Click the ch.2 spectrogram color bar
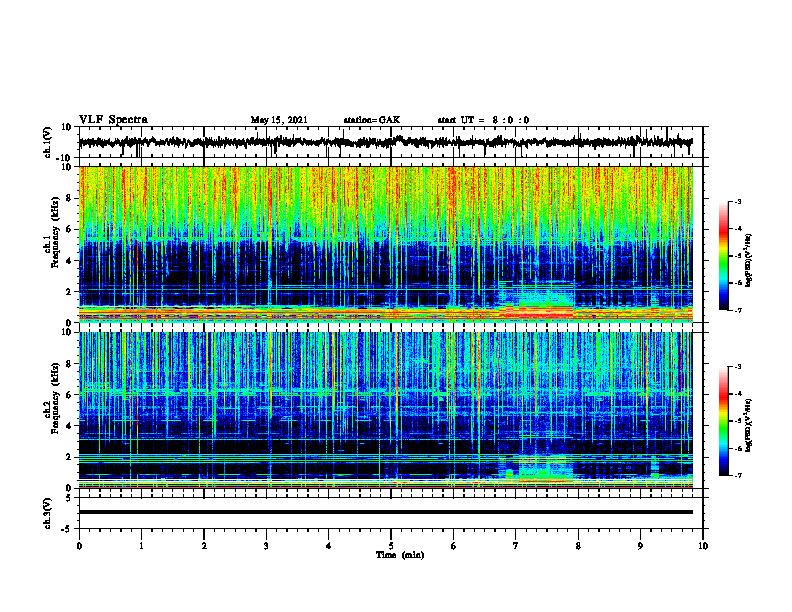792x612 pixels. click(x=723, y=421)
